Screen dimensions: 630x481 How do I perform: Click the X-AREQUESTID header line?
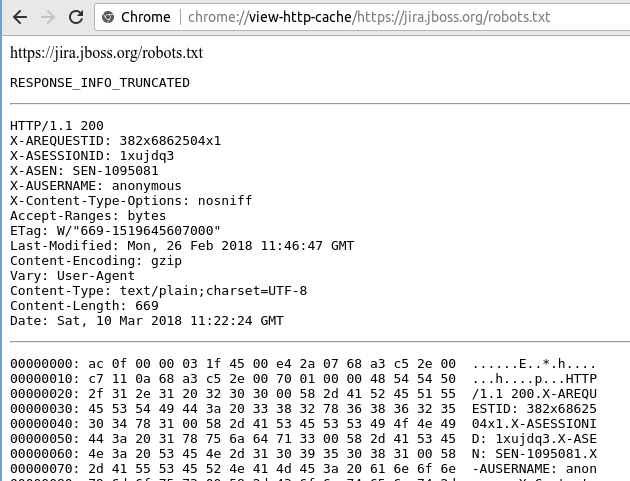click(115, 141)
